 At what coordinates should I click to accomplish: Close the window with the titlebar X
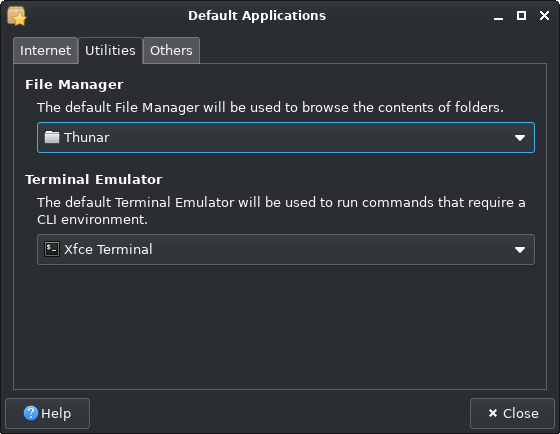point(544,15)
